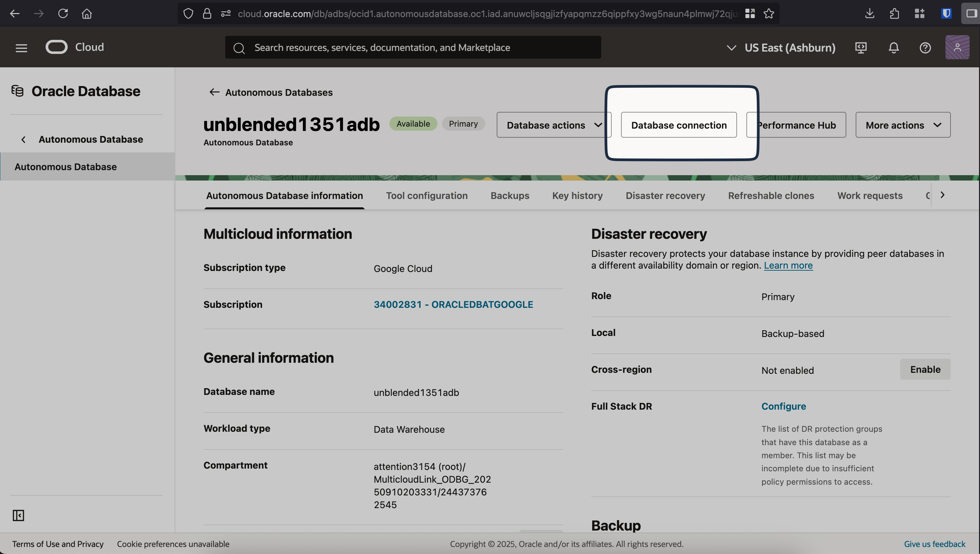Open Configure link for Full Stack DR
This screenshot has height=554, width=980.
784,406
